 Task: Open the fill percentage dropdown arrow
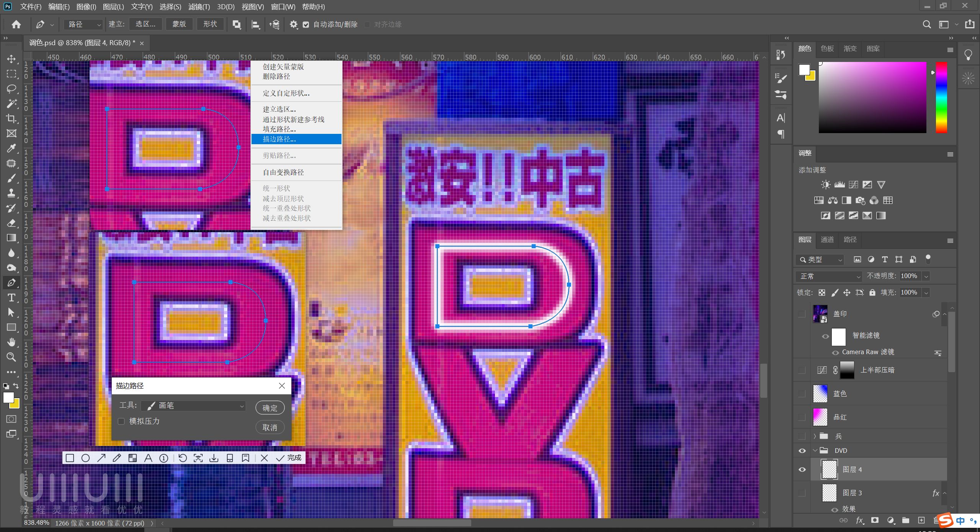tap(926, 293)
